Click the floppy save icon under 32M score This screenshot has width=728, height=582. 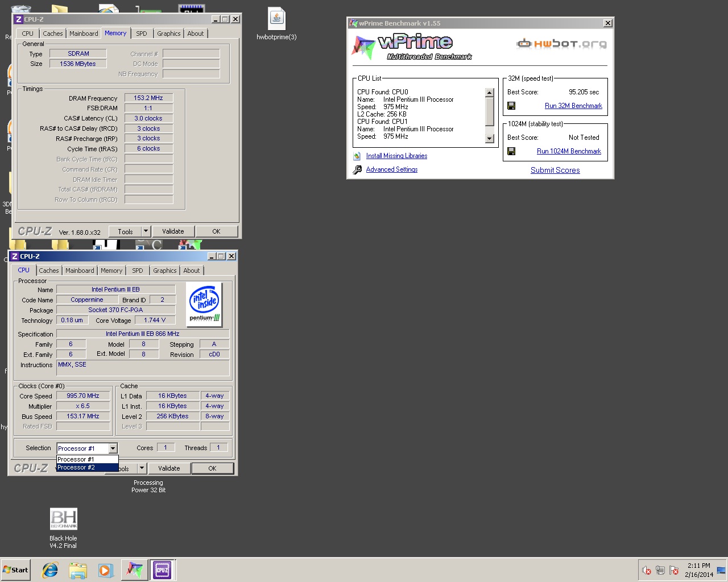(511, 106)
